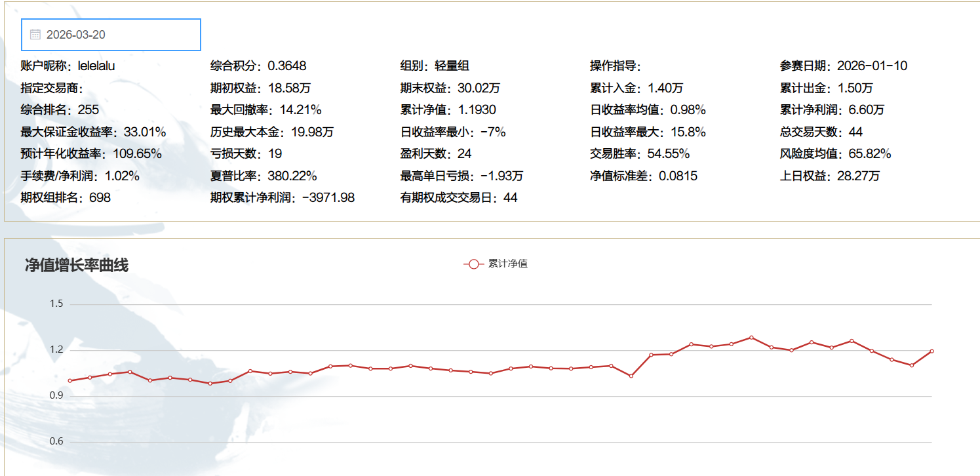Click the 综合排名 255 value
Image resolution: width=980 pixels, height=476 pixels.
coord(88,110)
